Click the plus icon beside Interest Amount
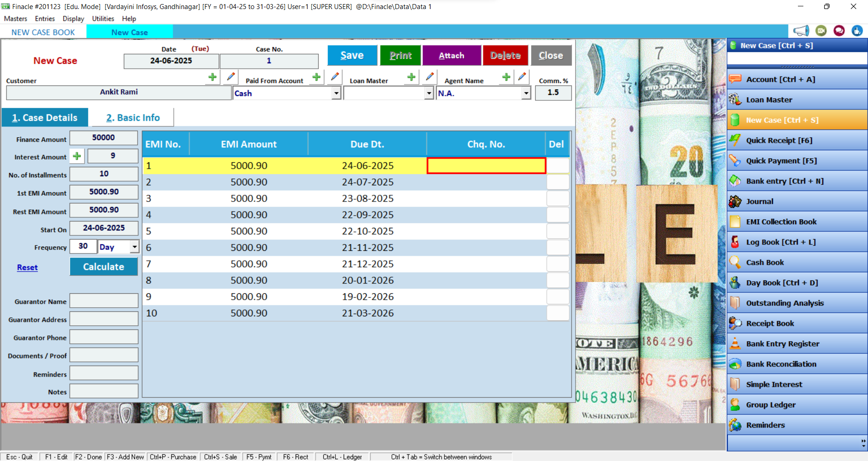The width and height of the screenshot is (868, 461). click(x=77, y=156)
